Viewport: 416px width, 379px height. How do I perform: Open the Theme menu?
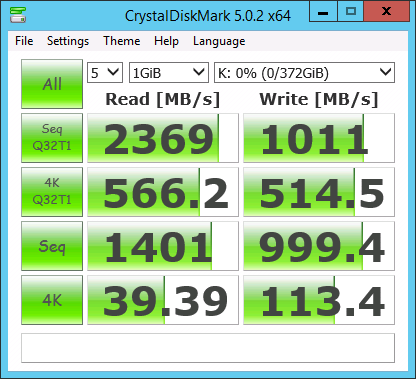click(122, 41)
